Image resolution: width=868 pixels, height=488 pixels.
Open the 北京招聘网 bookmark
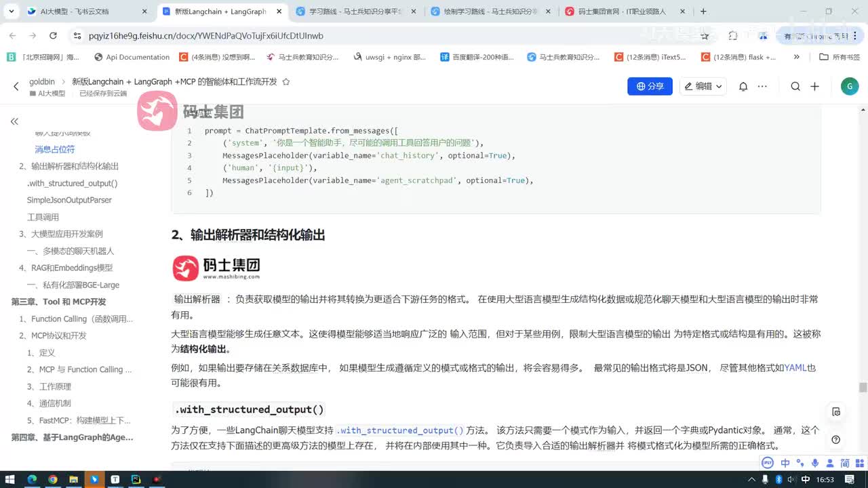[x=43, y=57]
